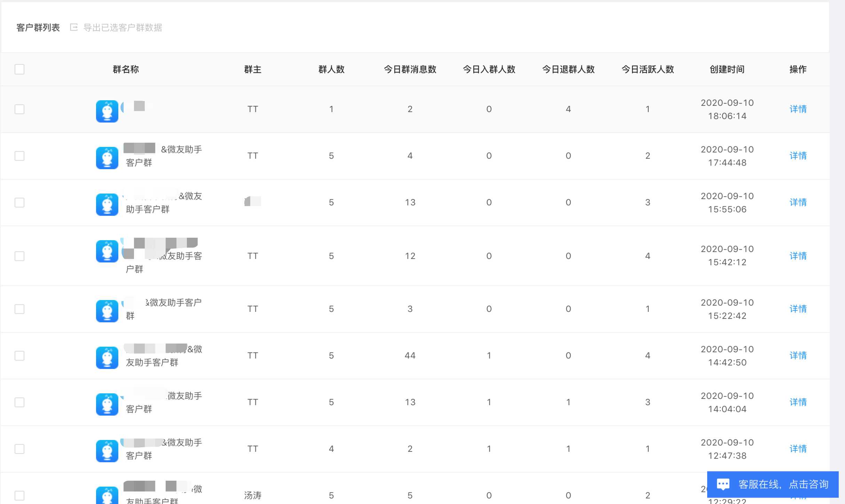Check the row created at 17:44:48
Screen dimensions: 845x504
tap(19, 156)
